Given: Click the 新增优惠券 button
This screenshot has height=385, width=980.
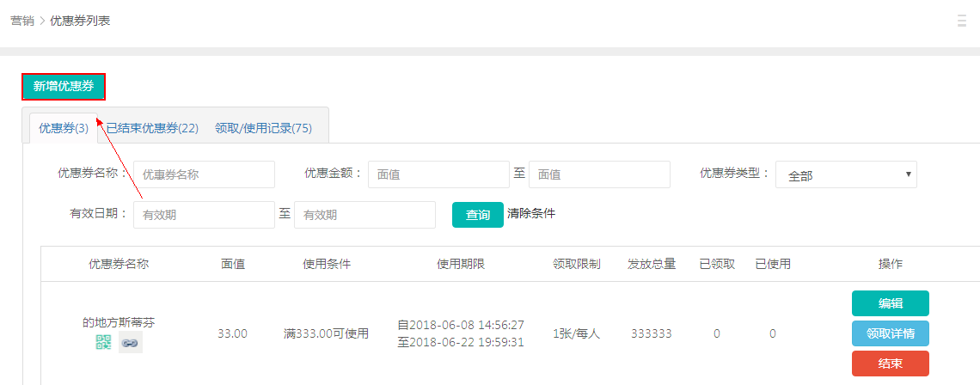Looking at the screenshot, I should [64, 86].
